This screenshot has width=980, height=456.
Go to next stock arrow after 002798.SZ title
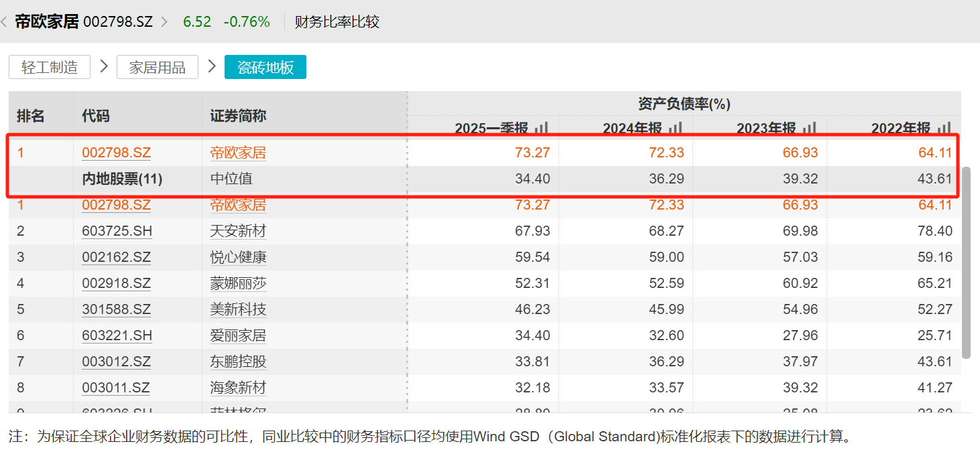(x=165, y=21)
